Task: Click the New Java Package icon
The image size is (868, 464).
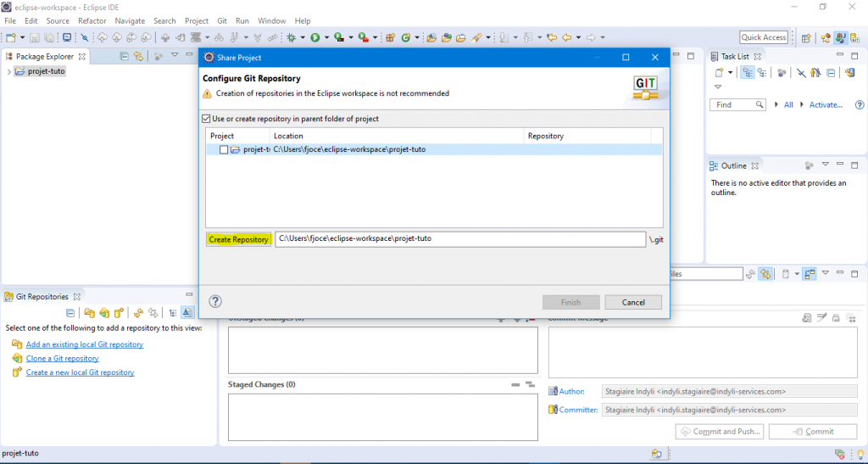Action: click(x=390, y=37)
